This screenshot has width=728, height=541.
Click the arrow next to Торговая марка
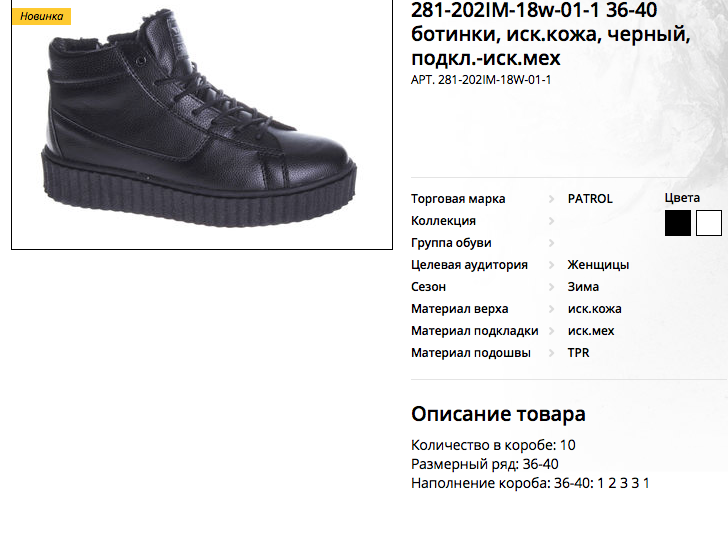552,199
